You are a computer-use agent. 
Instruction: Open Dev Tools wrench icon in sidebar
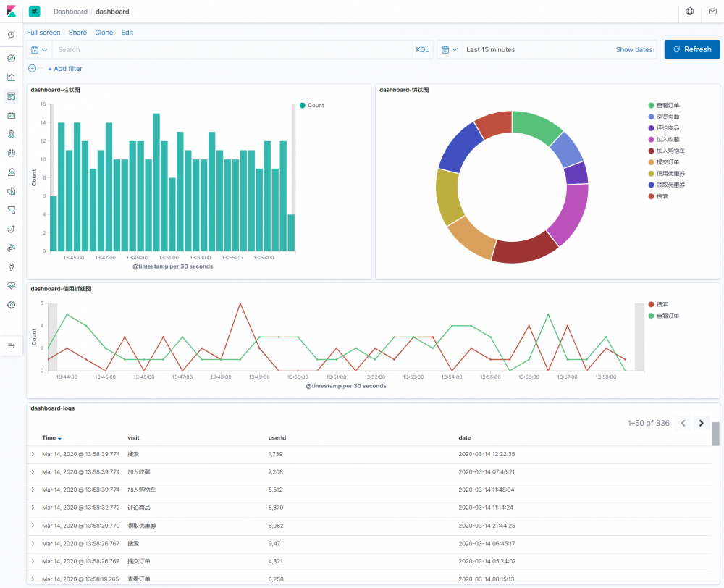point(11,266)
